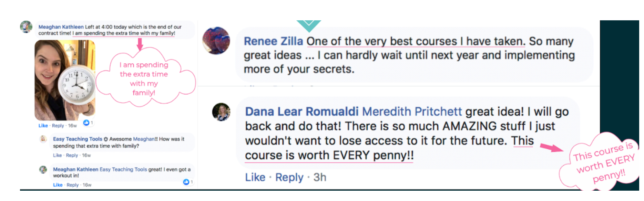Open Meaghan Kathleen's top profile picture
The height and width of the screenshot is (201, 644).
click(26, 27)
